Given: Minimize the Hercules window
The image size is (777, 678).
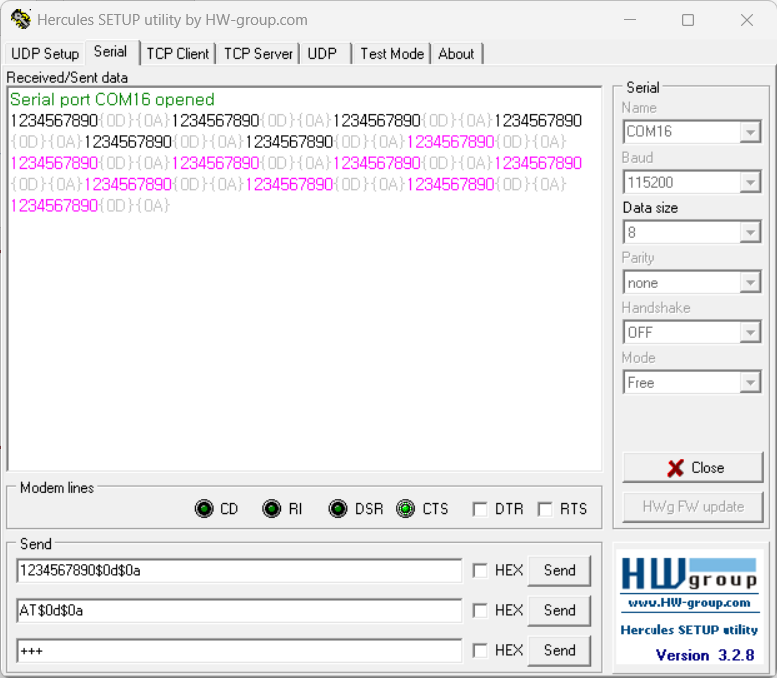Looking at the screenshot, I should [x=630, y=20].
